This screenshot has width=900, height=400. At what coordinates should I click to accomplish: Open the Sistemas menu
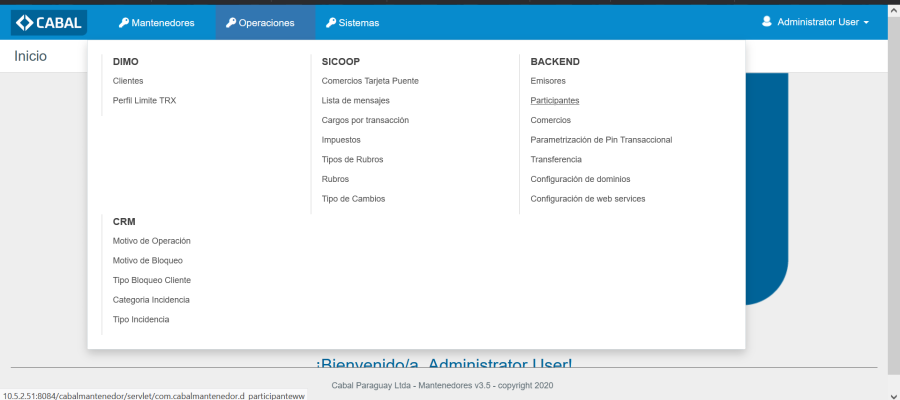pos(352,23)
